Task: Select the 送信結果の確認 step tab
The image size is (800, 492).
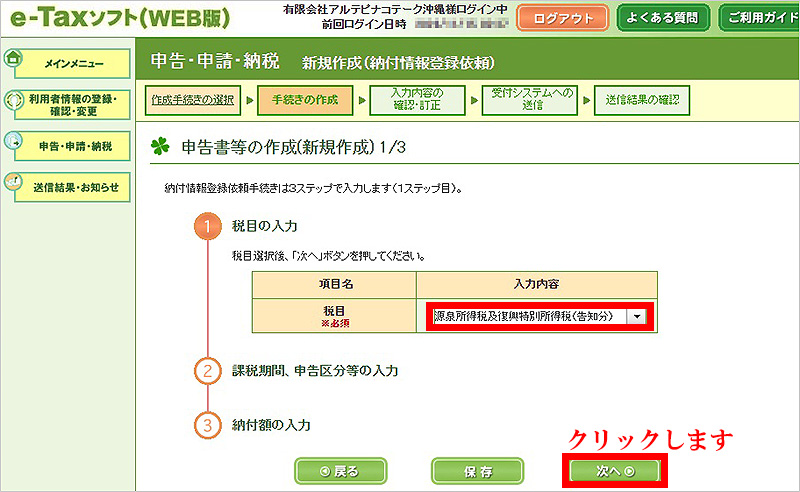Action: (642, 100)
